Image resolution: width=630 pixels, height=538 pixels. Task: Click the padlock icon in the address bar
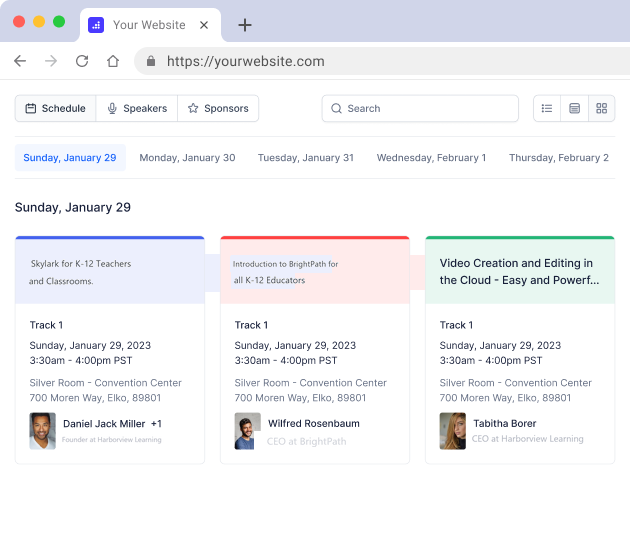151,61
